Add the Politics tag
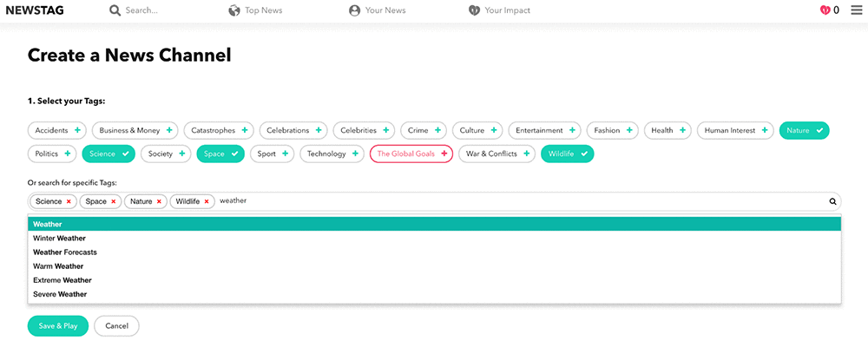The width and height of the screenshot is (868, 347). (x=52, y=154)
